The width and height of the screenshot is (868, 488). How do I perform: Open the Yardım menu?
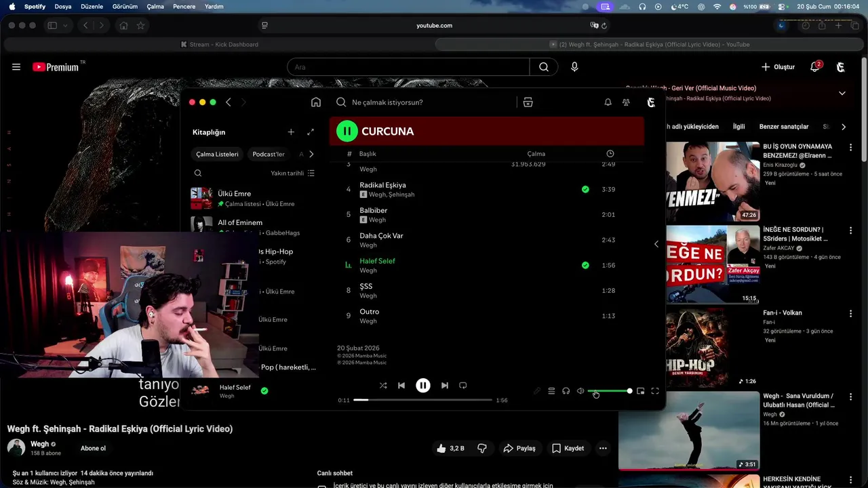pos(214,7)
